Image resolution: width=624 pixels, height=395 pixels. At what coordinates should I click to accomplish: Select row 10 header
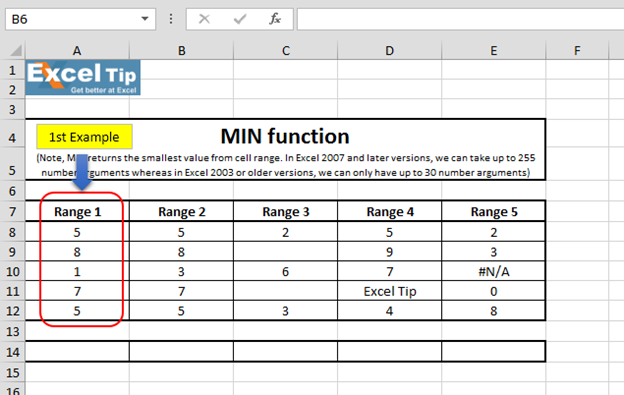click(x=12, y=271)
